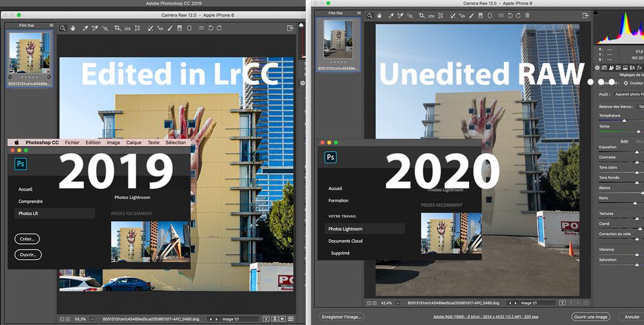Select Targeted Adjustment tool in left window
The width and height of the screenshot is (644, 325).
(105, 28)
